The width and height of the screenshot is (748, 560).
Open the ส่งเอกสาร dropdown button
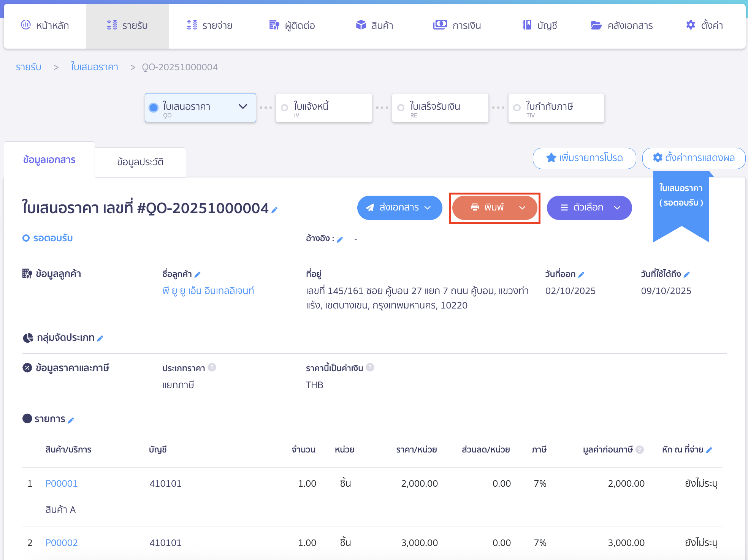click(399, 207)
